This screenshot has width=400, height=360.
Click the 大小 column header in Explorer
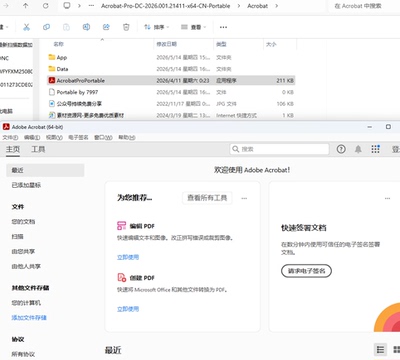271,44
